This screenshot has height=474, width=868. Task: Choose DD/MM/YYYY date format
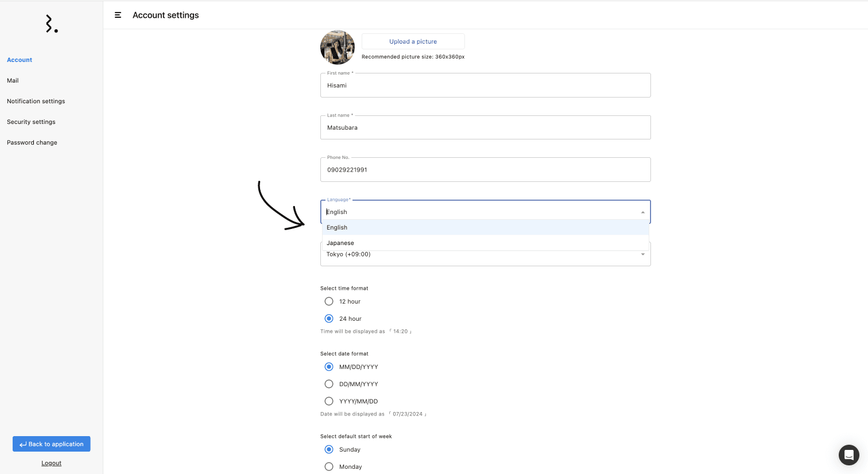click(x=329, y=384)
